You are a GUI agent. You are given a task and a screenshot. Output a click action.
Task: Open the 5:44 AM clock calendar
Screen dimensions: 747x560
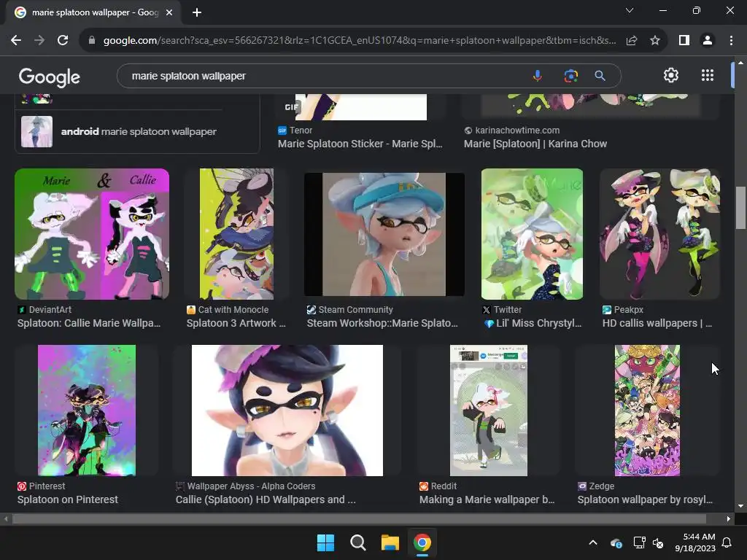point(695,542)
